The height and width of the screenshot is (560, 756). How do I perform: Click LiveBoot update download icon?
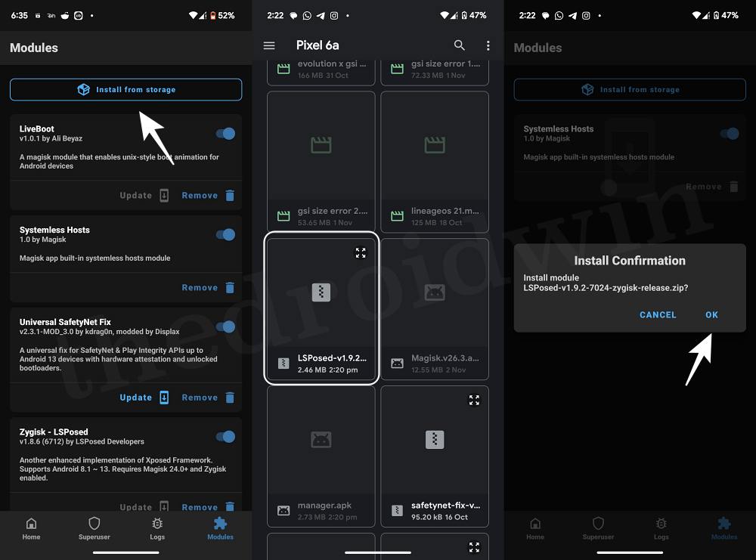(164, 195)
